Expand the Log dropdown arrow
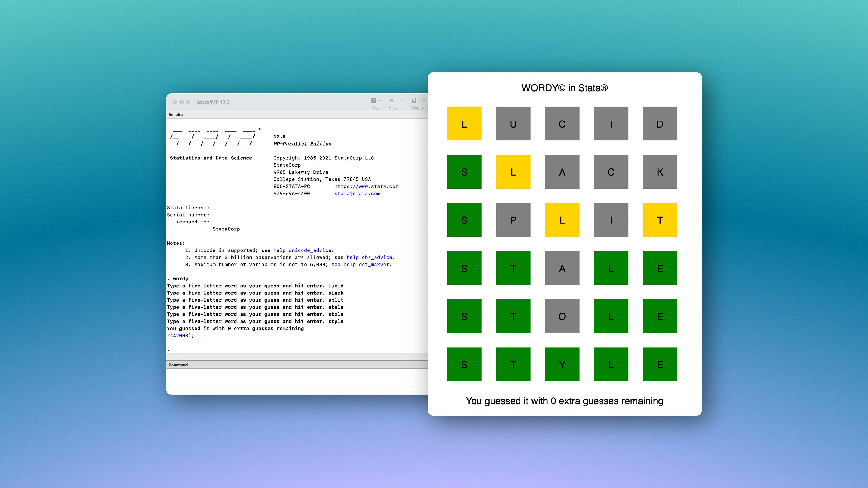This screenshot has width=868, height=488. [379, 101]
